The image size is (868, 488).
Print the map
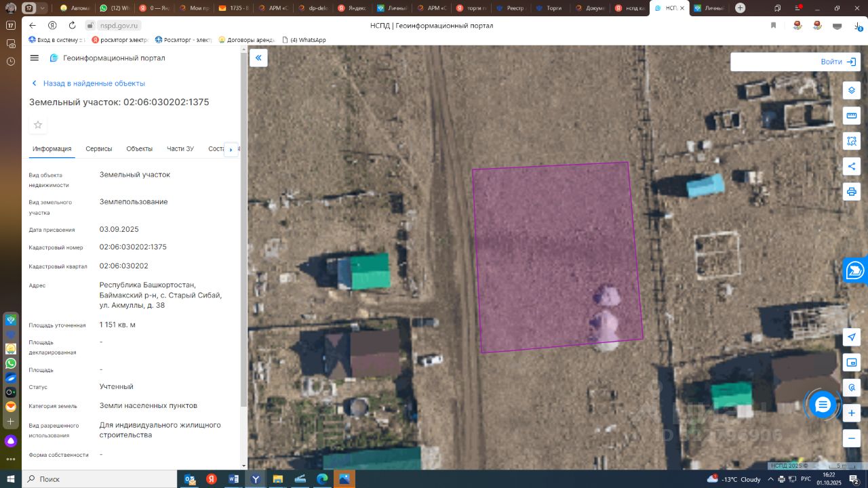(x=852, y=191)
